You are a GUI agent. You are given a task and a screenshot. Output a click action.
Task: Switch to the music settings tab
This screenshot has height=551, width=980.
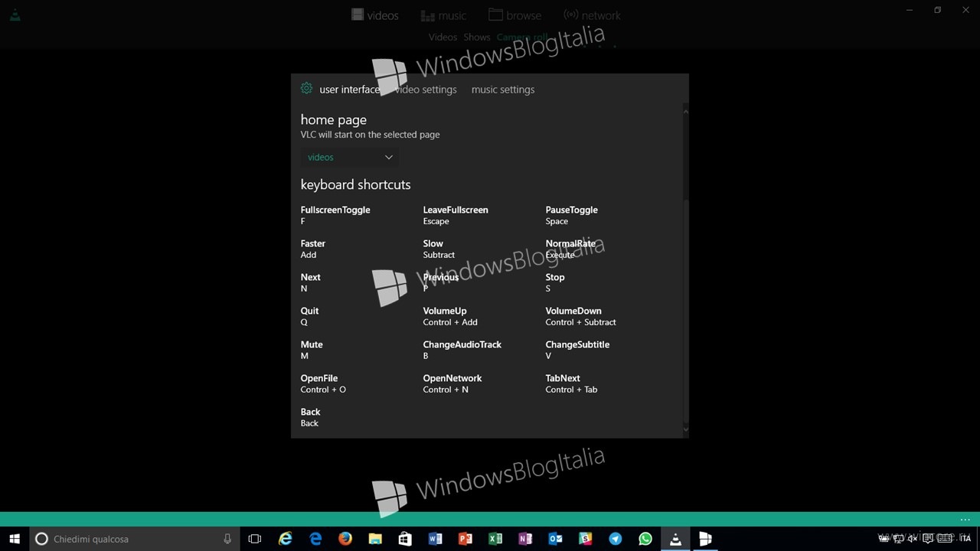(x=503, y=90)
